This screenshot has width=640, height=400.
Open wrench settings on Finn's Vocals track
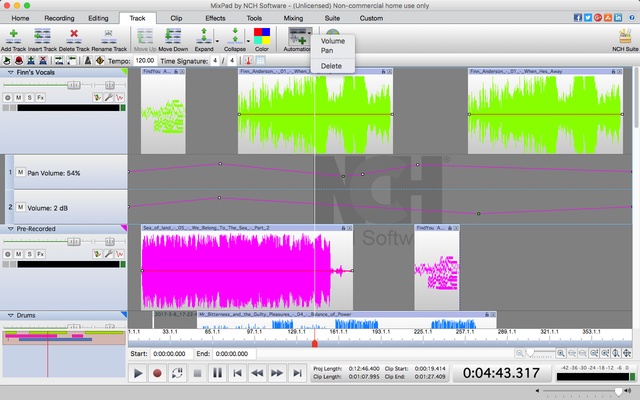point(108,98)
